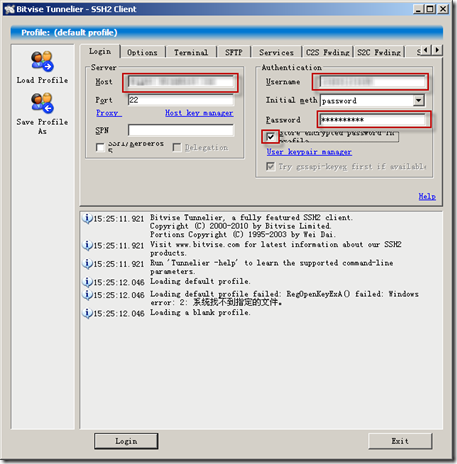Open the S2C Fwding tab
457x464 pixels.
[379, 52]
